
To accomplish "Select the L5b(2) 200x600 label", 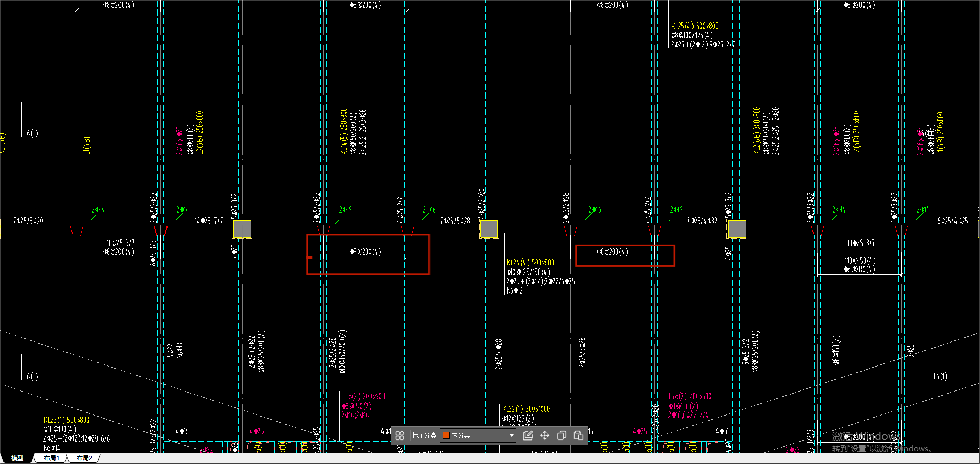I will tap(364, 396).
